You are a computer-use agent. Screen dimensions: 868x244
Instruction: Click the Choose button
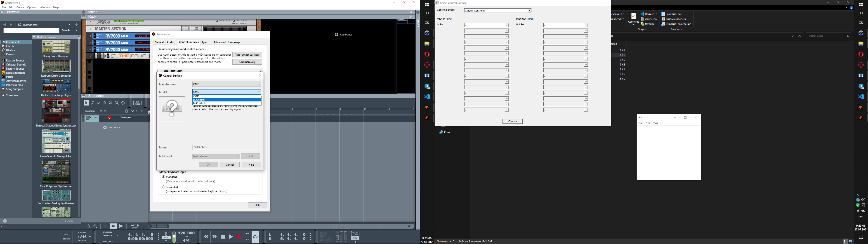pyautogui.click(x=512, y=121)
